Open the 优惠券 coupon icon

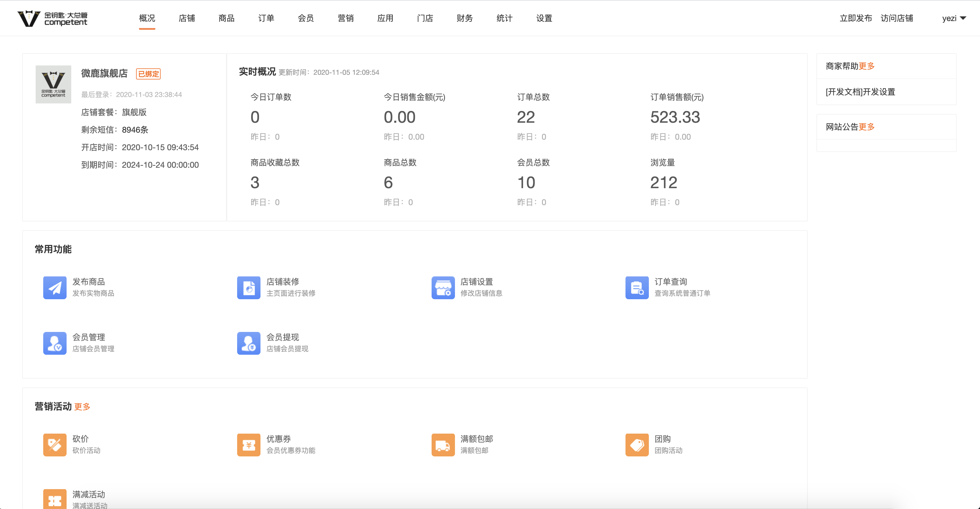coord(249,445)
